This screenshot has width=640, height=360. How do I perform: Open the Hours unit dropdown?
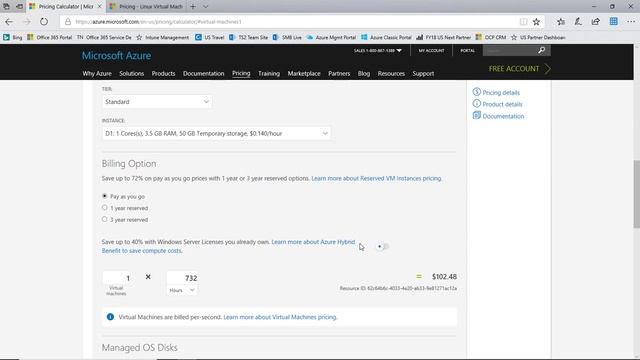[x=182, y=290]
